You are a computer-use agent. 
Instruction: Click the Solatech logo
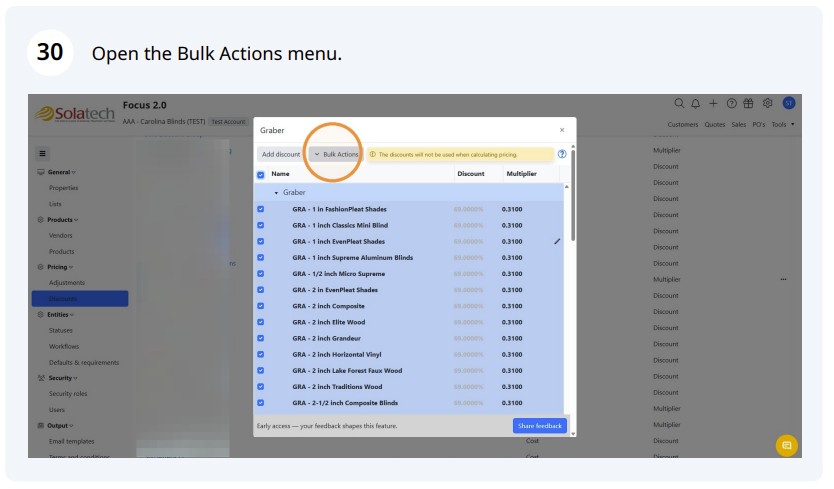click(x=75, y=113)
